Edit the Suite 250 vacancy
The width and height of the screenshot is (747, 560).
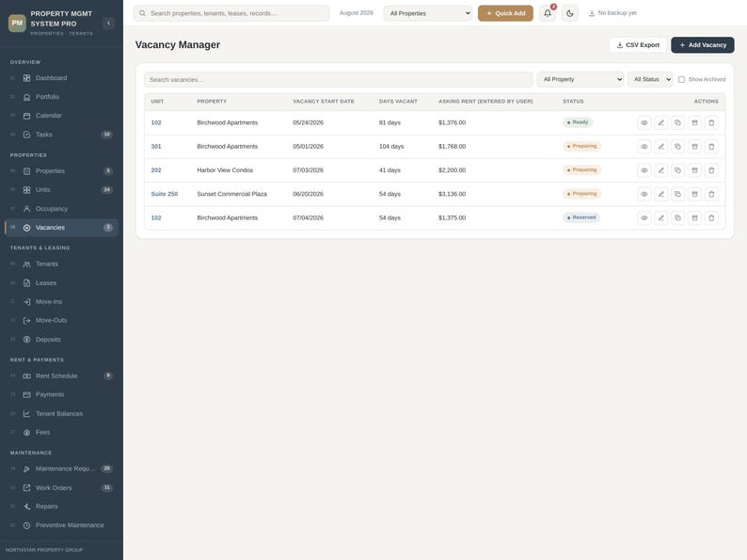[x=660, y=194]
